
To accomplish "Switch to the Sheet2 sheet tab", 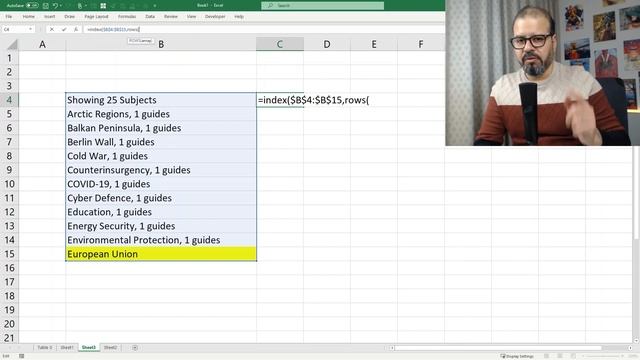I will point(110,348).
